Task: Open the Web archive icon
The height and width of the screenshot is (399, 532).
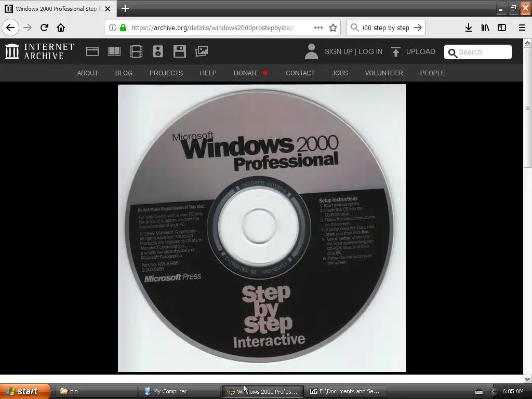Action: coord(92,51)
